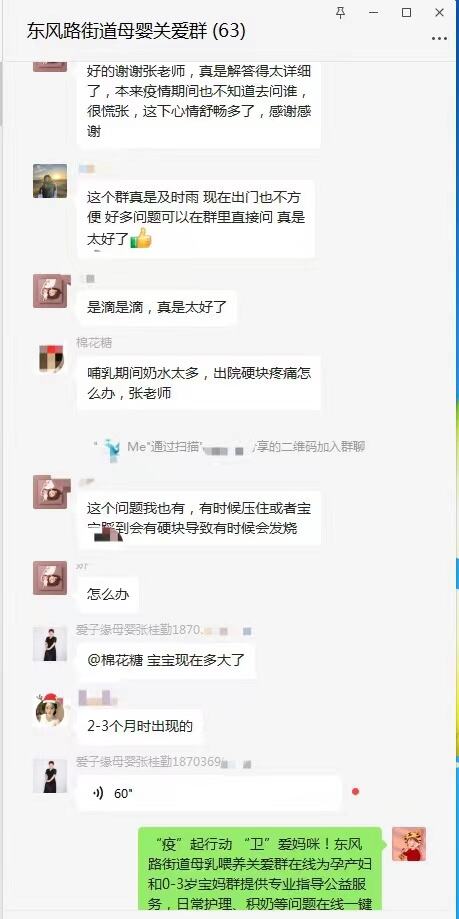Click the 2-3个月时出现的 message bubble
Image resolution: width=459 pixels, height=919 pixels.
tap(140, 727)
